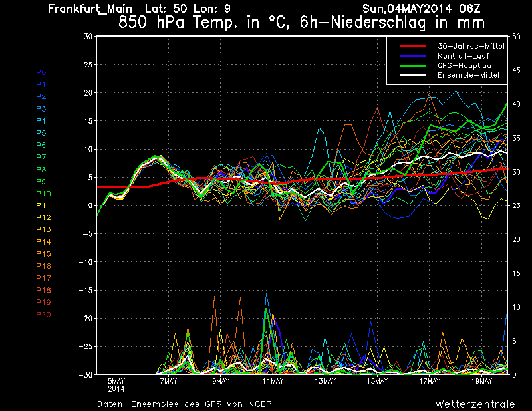Screen dimensions: 532x411
Task: Click the 13MAY x-axis label
Action: pos(325,381)
